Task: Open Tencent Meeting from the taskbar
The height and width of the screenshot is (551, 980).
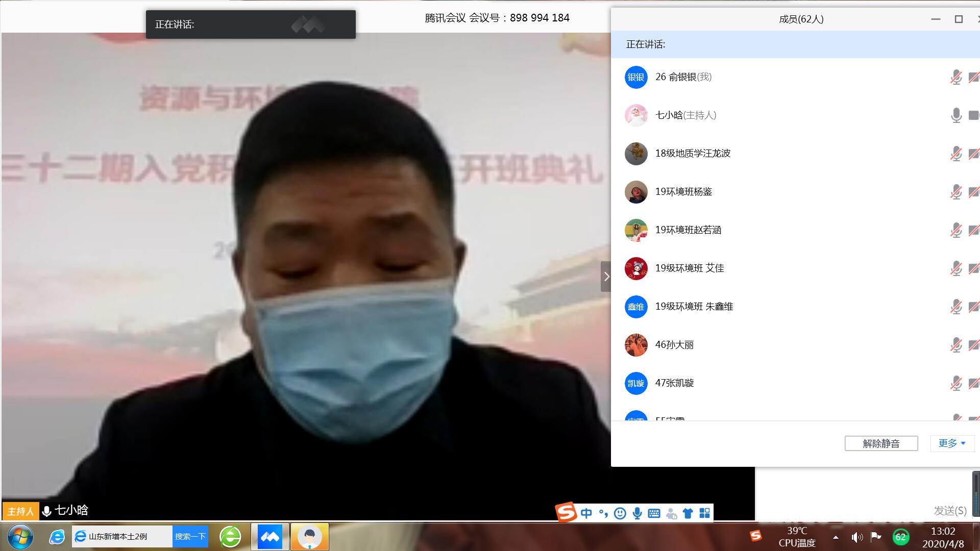Action: click(x=269, y=537)
